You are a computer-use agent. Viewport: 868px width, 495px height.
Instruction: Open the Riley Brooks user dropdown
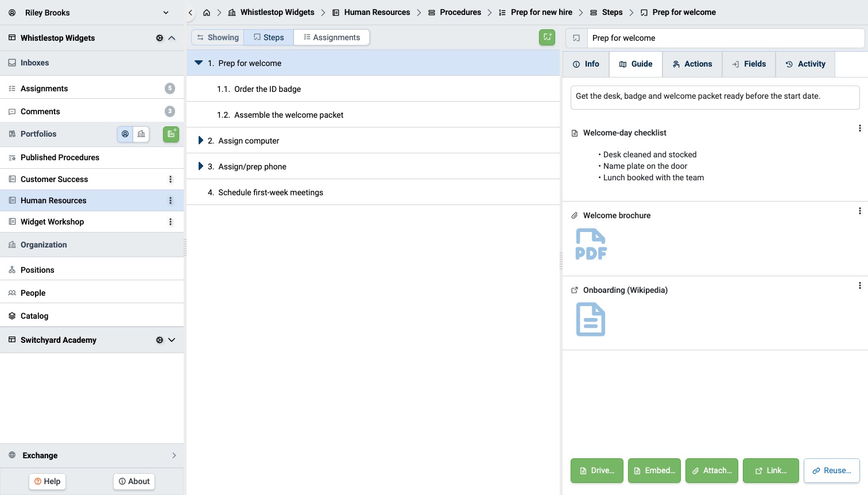tap(166, 13)
